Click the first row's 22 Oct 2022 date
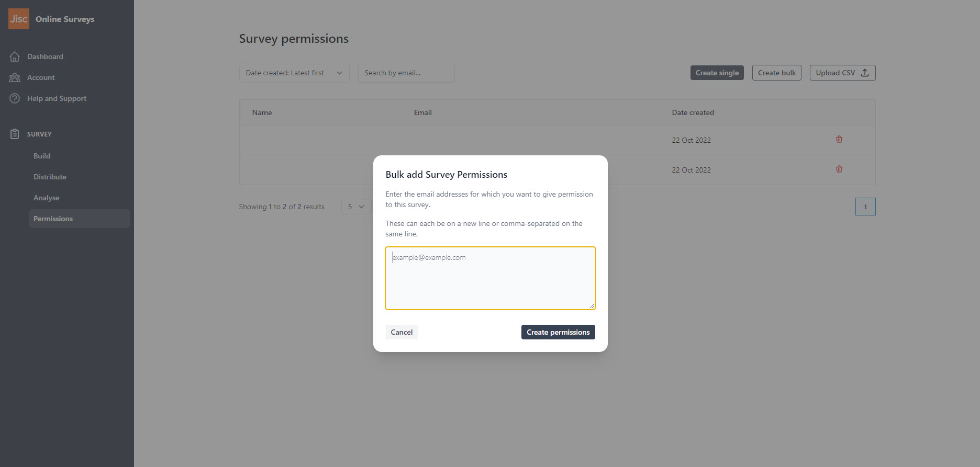This screenshot has height=467, width=980. (691, 140)
